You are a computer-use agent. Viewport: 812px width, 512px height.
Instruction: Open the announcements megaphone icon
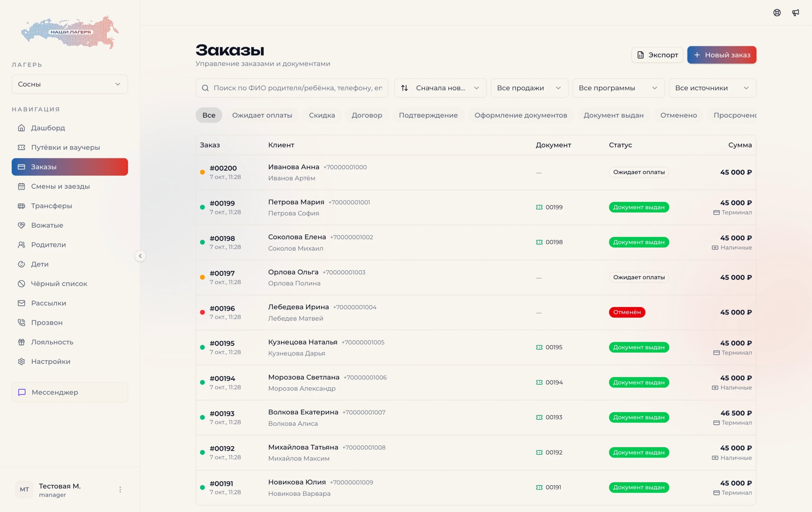(795, 13)
